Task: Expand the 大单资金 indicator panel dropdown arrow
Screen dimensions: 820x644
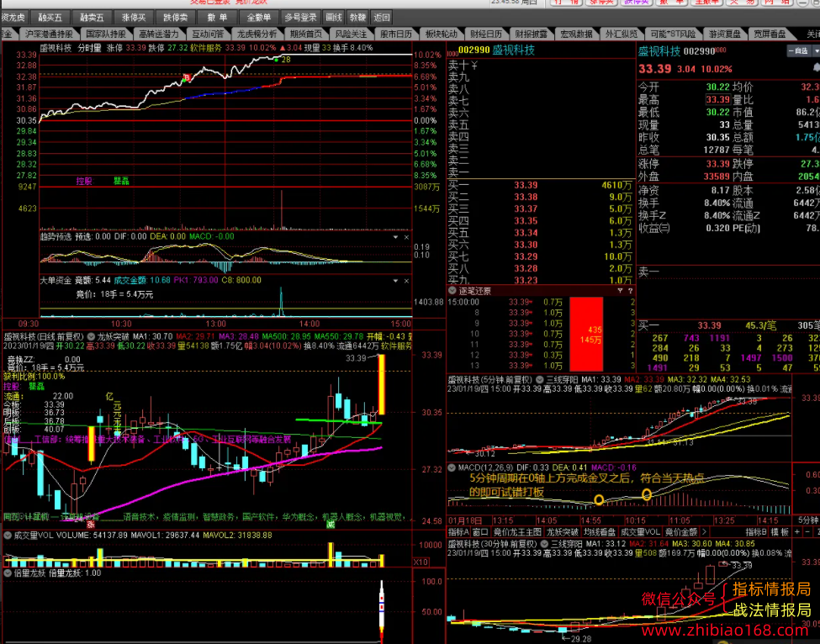Action: (x=396, y=281)
